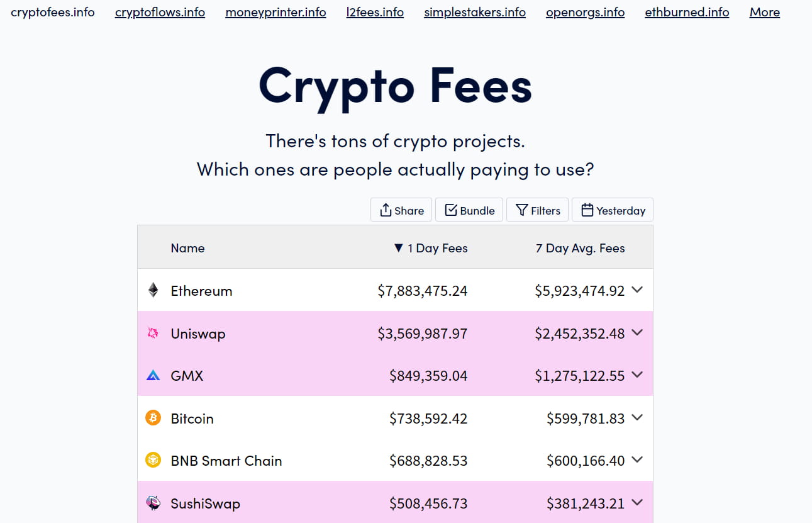The image size is (812, 523).
Task: Expand the Ethereum row details
Action: click(x=637, y=290)
